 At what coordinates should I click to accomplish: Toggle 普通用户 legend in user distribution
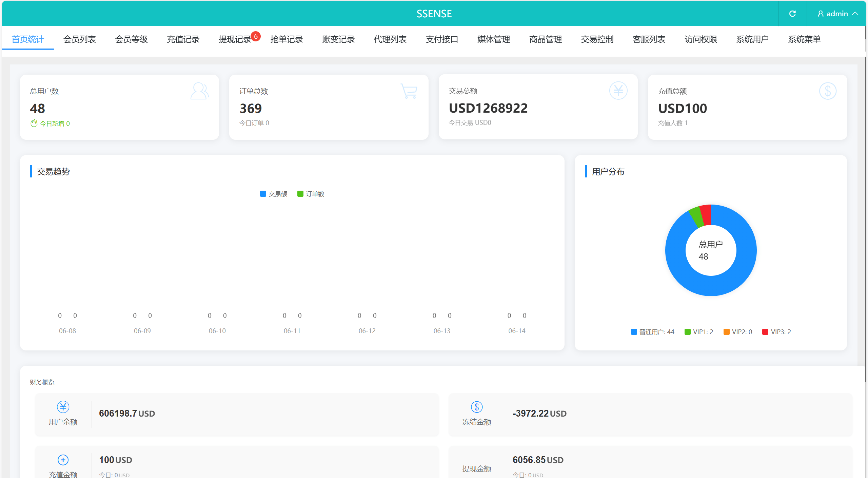click(x=652, y=332)
